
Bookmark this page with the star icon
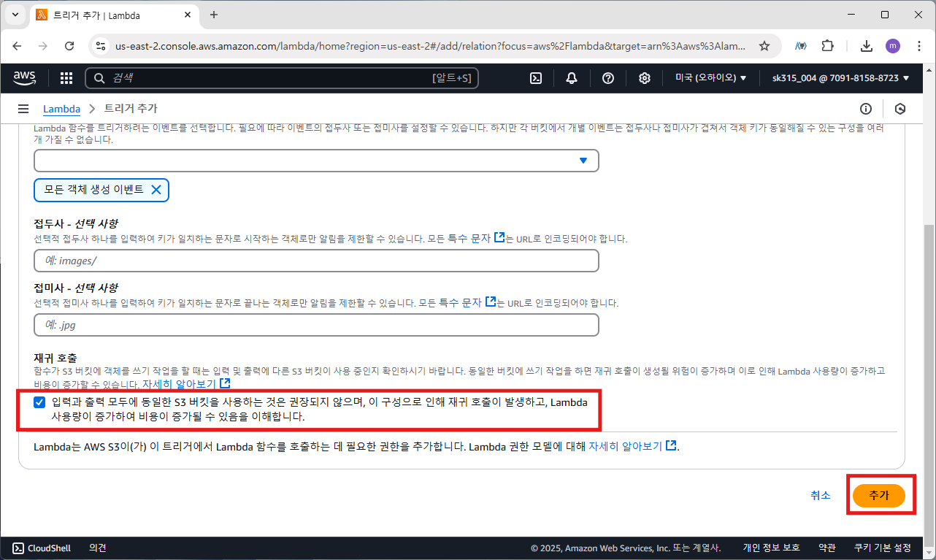tap(764, 46)
